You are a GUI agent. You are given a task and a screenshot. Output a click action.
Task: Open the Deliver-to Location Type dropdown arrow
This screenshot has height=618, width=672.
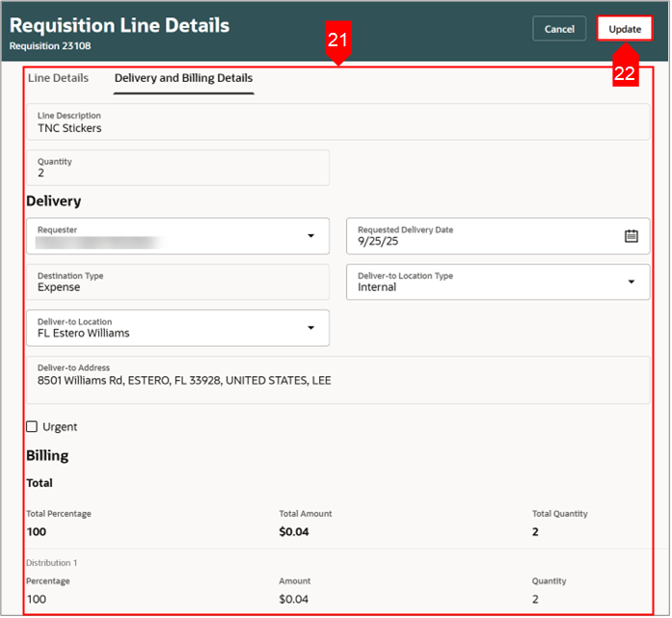coord(632,282)
